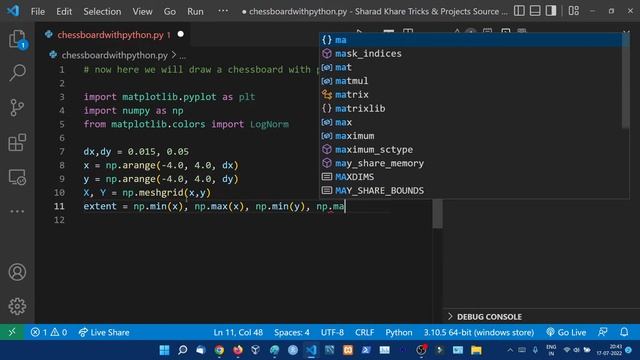Toggle the secondary side bar layout icon

click(551, 11)
